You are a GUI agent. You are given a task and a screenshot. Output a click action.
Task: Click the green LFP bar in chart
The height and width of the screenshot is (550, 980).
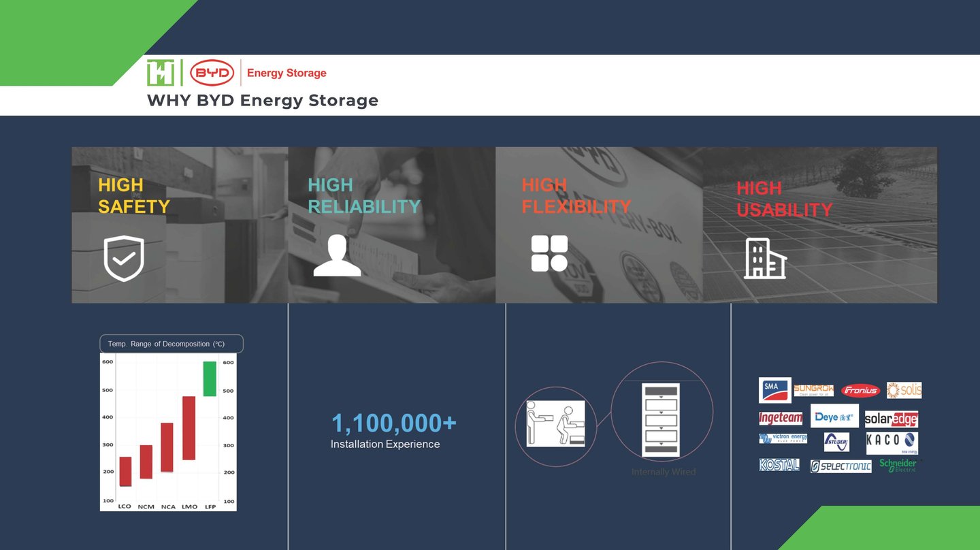[210, 379]
